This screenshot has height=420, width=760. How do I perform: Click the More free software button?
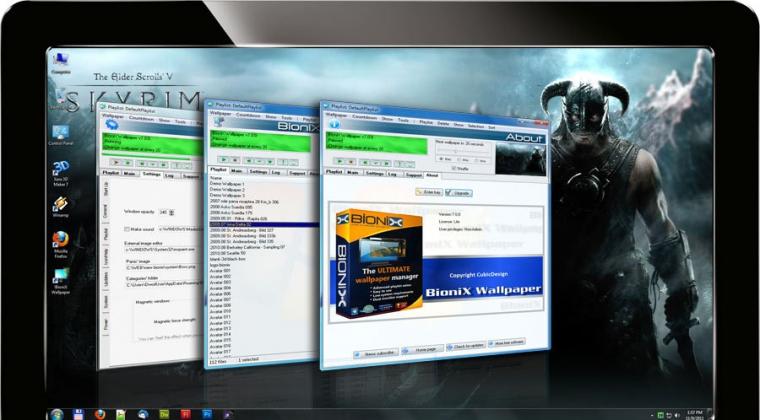pos(507,342)
